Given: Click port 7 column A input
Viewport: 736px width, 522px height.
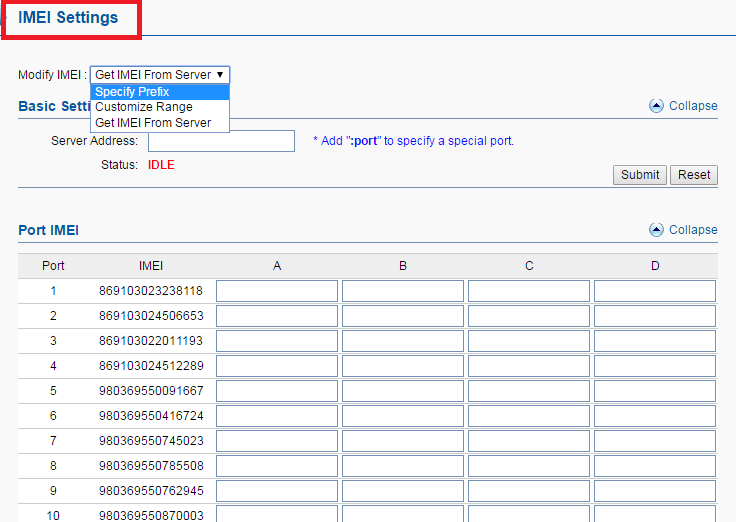Looking at the screenshot, I should tap(277, 441).
